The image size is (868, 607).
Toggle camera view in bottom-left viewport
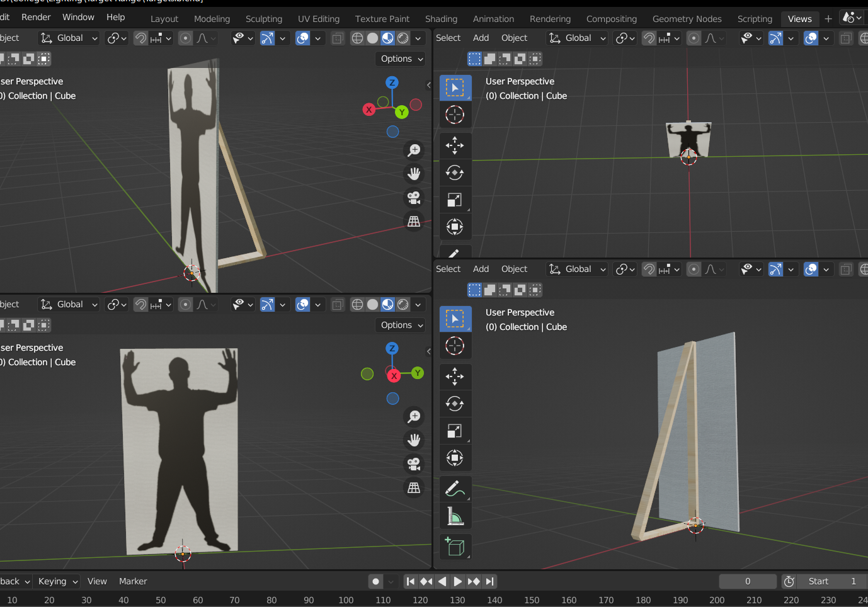click(414, 464)
